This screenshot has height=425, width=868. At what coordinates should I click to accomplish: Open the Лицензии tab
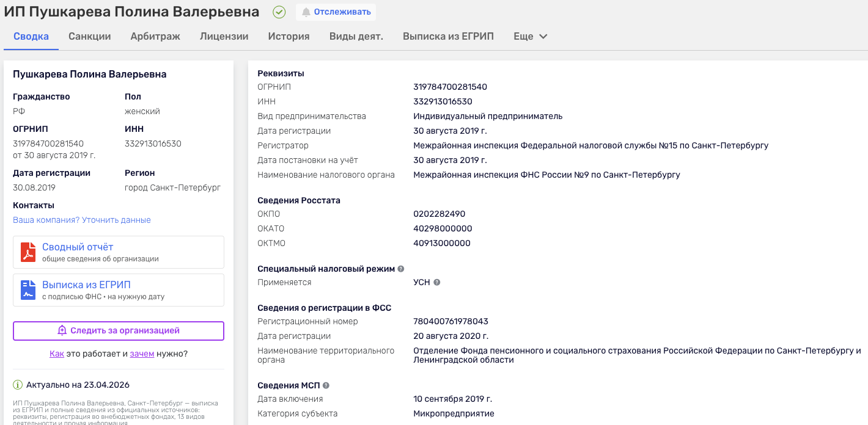[224, 37]
